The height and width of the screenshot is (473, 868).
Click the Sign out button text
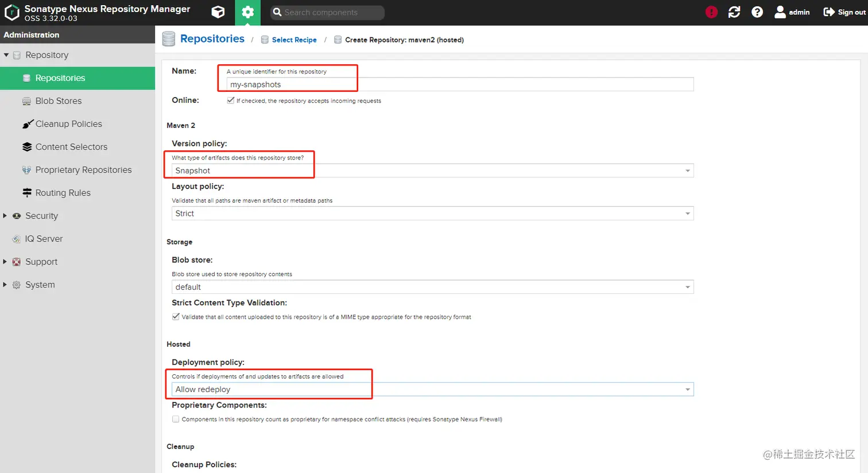(851, 12)
